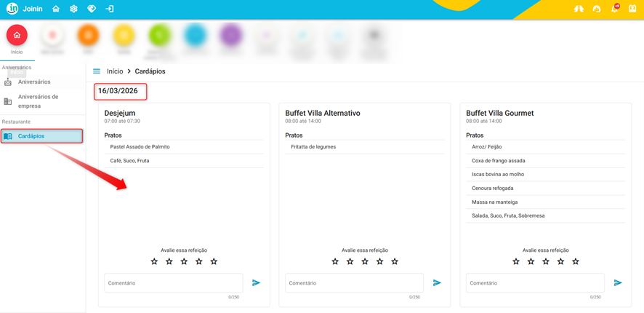Select Aniversários de empresa menu item
Screen dimensions: 644x313
click(x=38, y=101)
